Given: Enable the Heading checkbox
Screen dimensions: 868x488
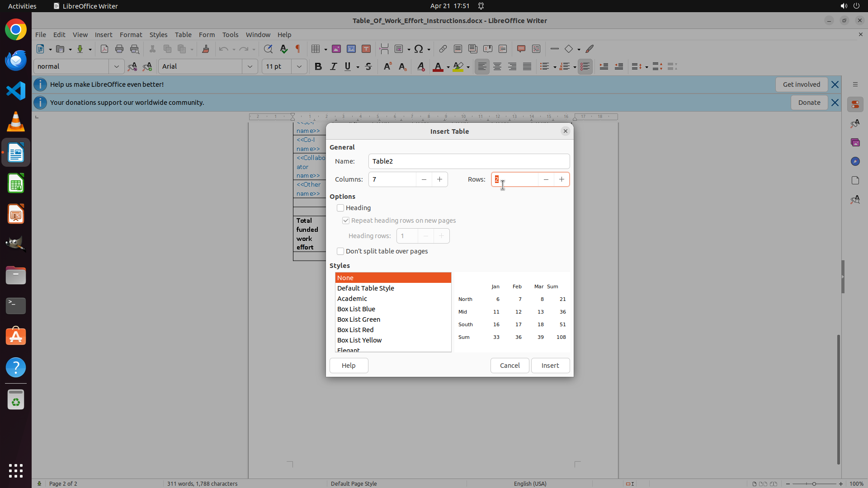Looking at the screenshot, I should coord(340,208).
